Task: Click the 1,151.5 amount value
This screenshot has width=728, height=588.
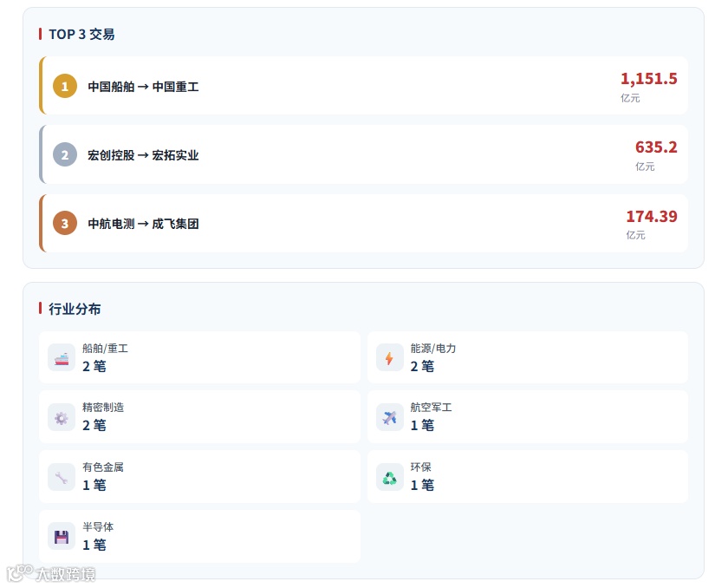Action: click(648, 79)
